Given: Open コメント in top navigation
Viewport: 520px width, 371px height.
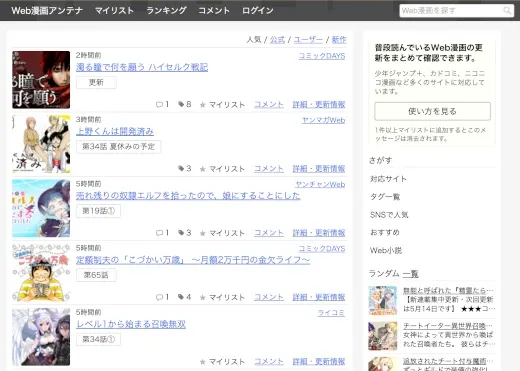Looking at the screenshot, I should pyautogui.click(x=214, y=11).
